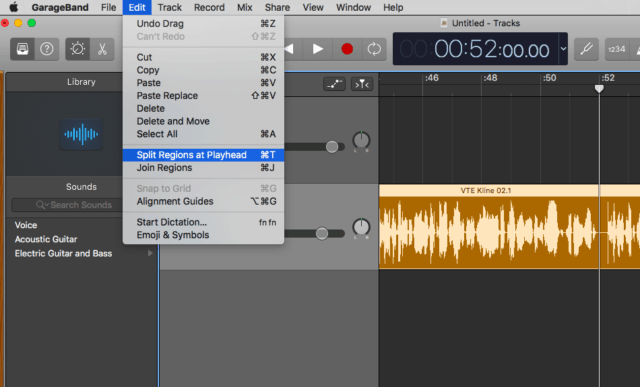This screenshot has height=387, width=640.
Task: Select Voice in the sounds list
Action: click(x=26, y=225)
